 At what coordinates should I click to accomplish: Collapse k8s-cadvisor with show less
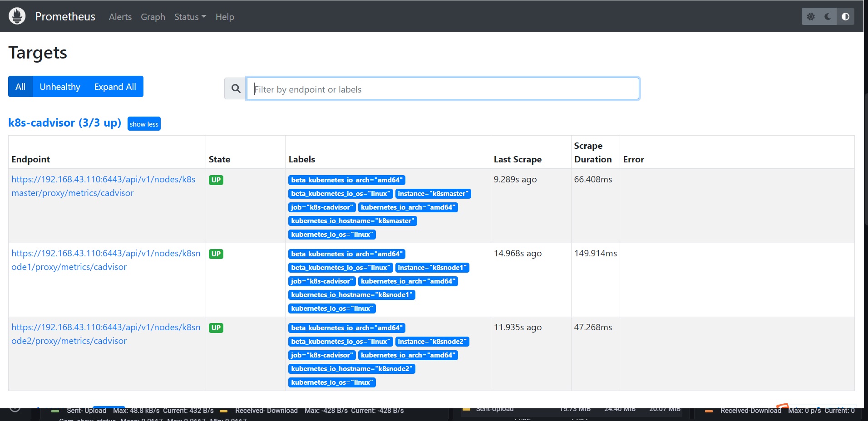144,124
